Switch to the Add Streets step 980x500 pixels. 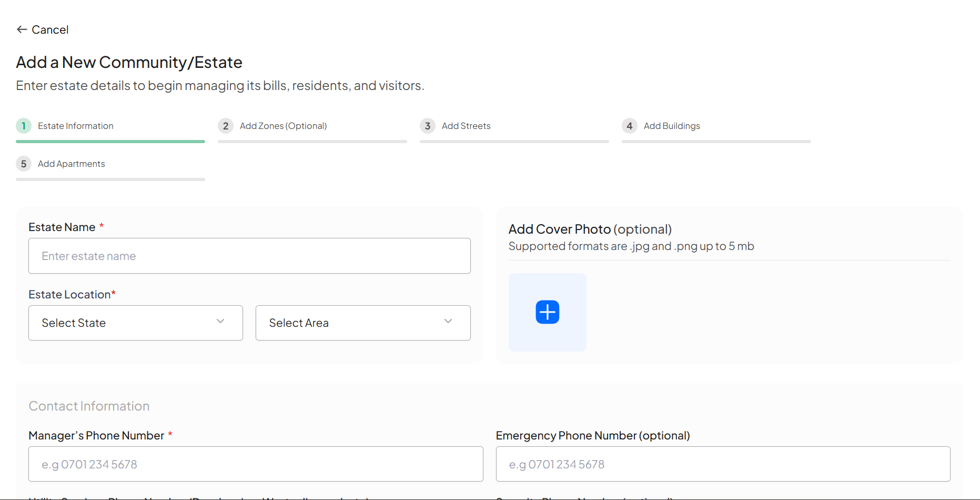466,126
